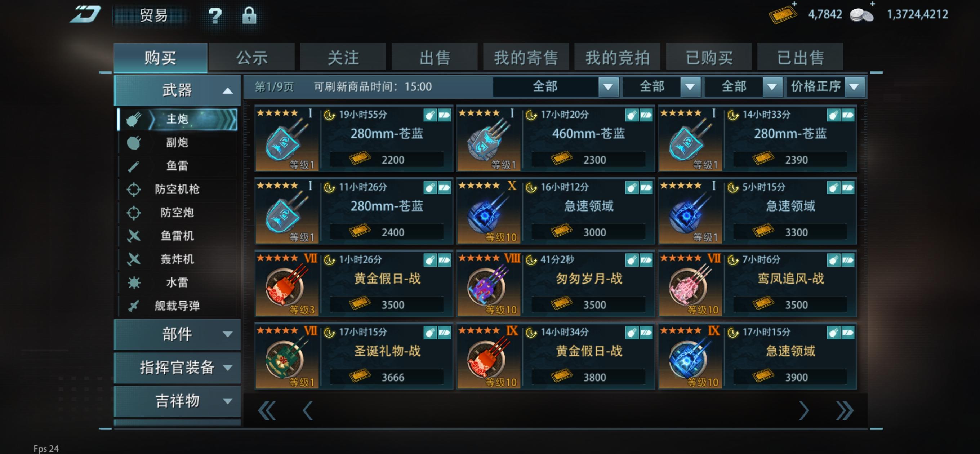Image resolution: width=980 pixels, height=454 pixels.
Task: Jump to first page double arrow
Action: [266, 410]
